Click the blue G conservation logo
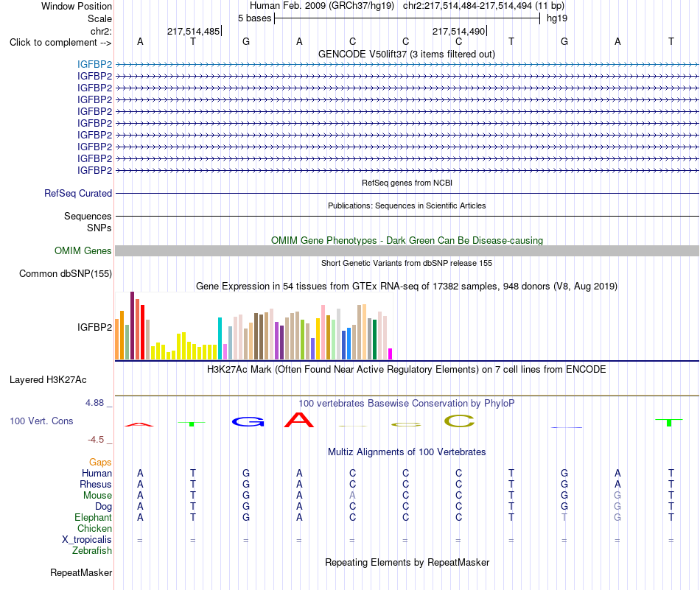 [248, 421]
